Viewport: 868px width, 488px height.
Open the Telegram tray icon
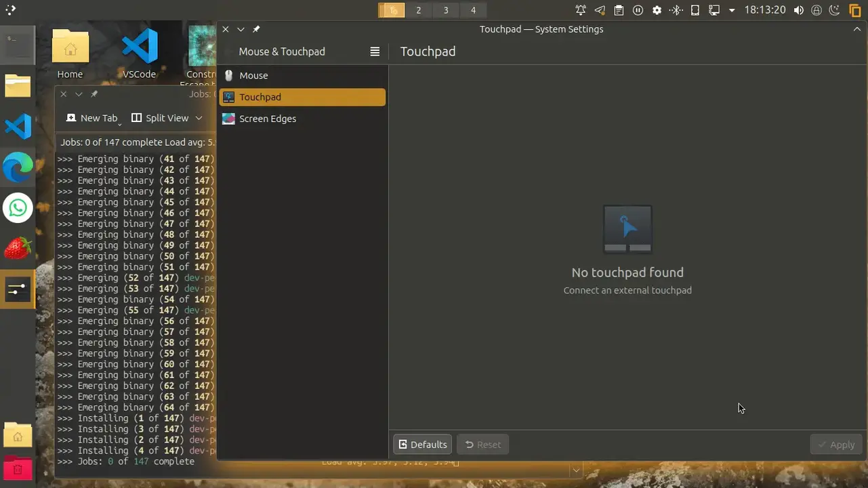[600, 10]
